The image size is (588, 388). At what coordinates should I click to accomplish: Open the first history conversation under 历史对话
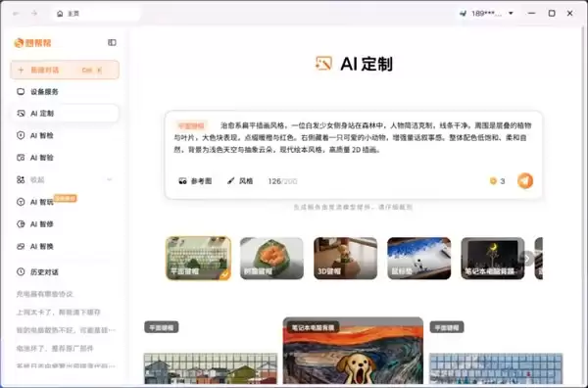pos(45,294)
